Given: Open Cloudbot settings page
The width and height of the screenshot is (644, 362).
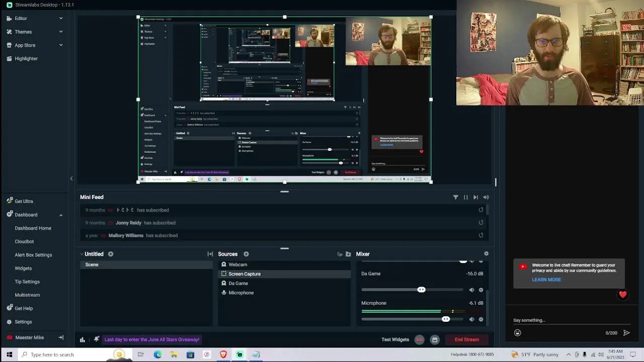Looking at the screenshot, I should tap(24, 241).
